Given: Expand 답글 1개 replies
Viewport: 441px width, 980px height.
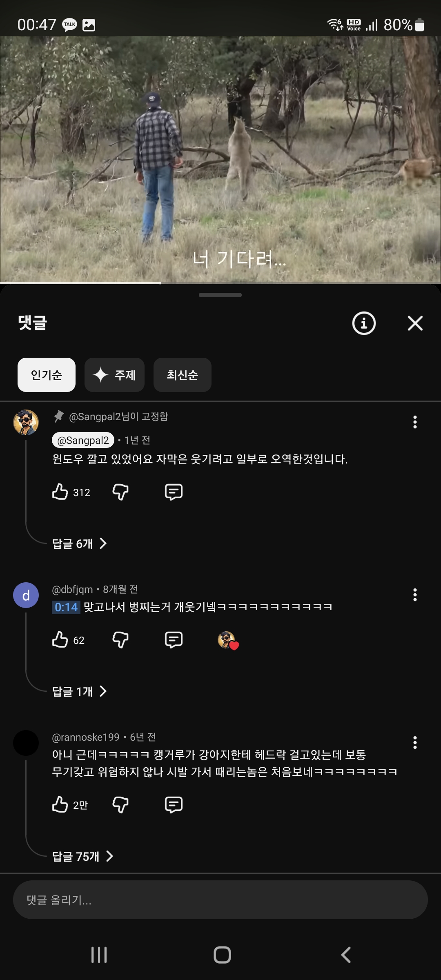Looking at the screenshot, I should 79,691.
